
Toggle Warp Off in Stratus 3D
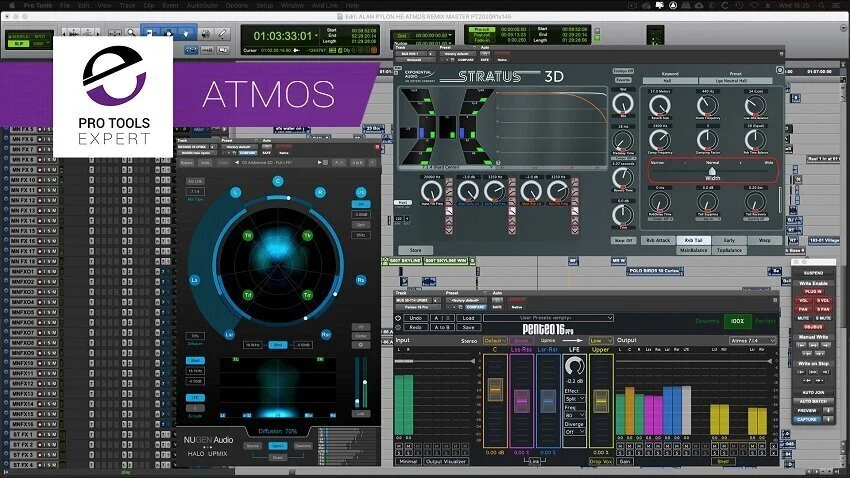[623, 240]
